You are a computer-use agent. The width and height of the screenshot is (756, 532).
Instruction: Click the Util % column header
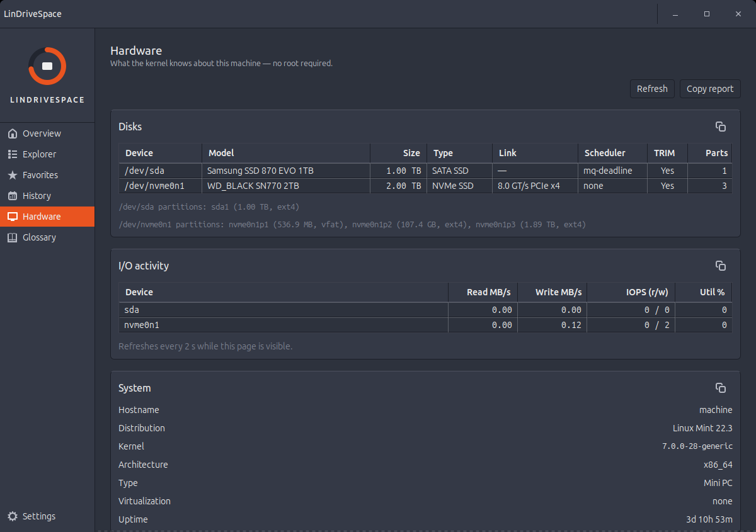click(704, 292)
